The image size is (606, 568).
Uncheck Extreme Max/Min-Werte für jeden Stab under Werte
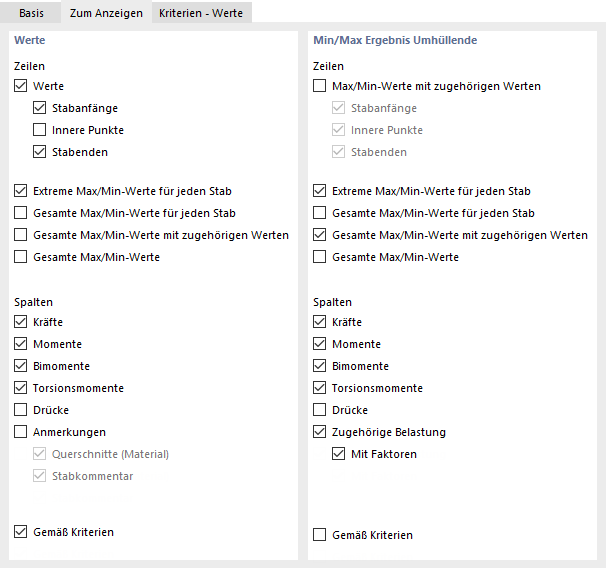21,191
